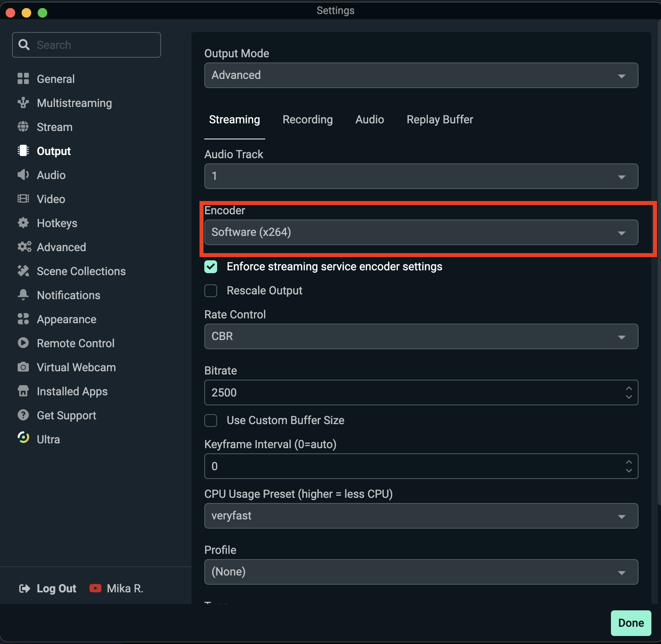The image size is (661, 644).
Task: Click the Video film icon
Action: tap(23, 199)
